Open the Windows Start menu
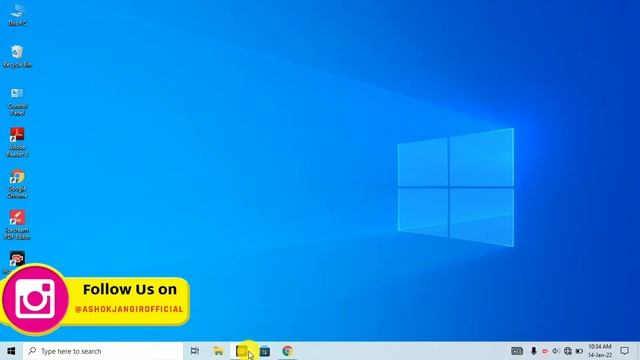This screenshot has height=360, width=640. pyautogui.click(x=11, y=351)
